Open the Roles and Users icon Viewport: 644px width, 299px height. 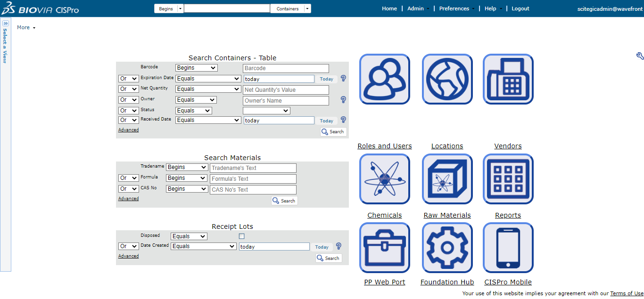pyautogui.click(x=384, y=79)
